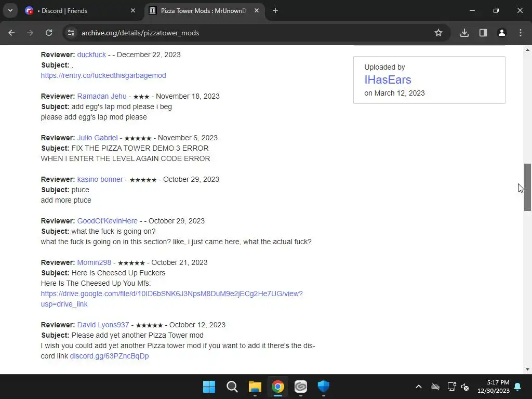The image size is (532, 399).
Task: Click text "on March 12, 2023"
Action: click(x=394, y=93)
